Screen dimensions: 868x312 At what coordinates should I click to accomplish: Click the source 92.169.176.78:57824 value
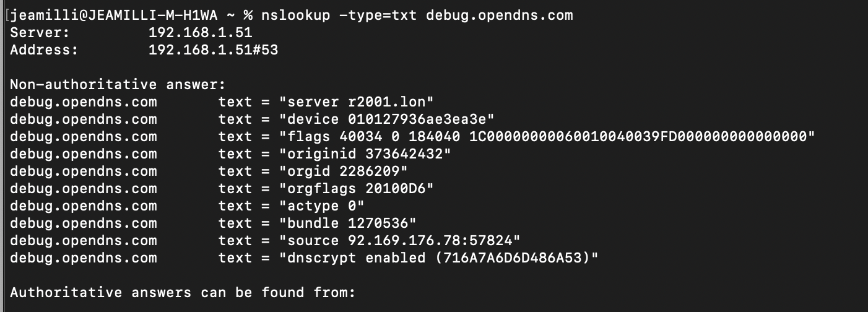click(x=400, y=241)
